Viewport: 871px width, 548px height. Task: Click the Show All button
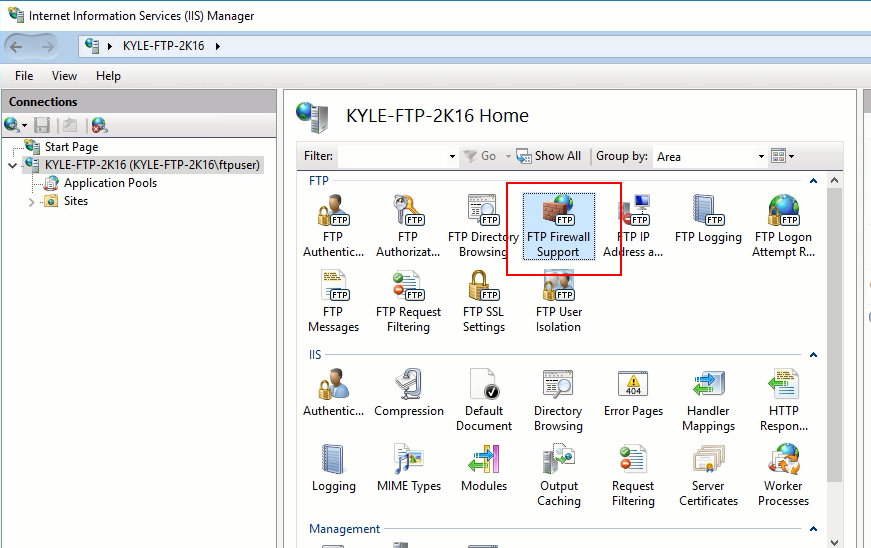pyautogui.click(x=548, y=156)
